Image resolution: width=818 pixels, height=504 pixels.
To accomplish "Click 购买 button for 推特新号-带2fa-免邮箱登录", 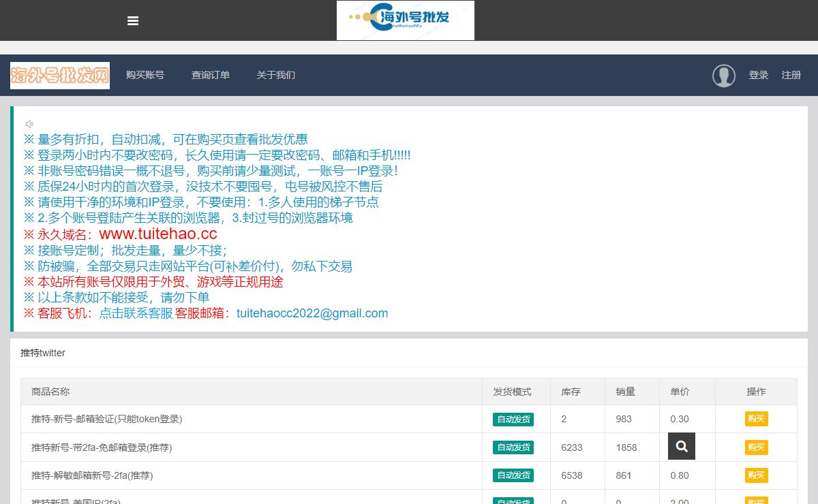I will click(x=756, y=447).
